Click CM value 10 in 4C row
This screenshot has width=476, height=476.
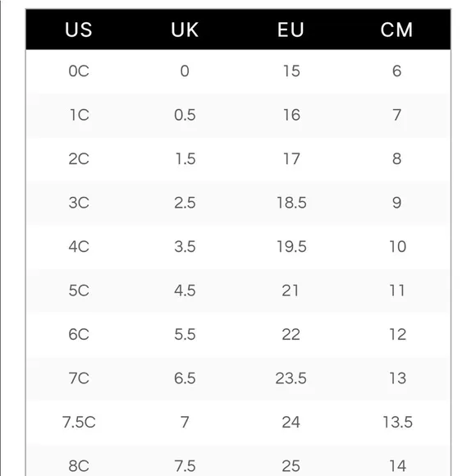click(x=398, y=246)
